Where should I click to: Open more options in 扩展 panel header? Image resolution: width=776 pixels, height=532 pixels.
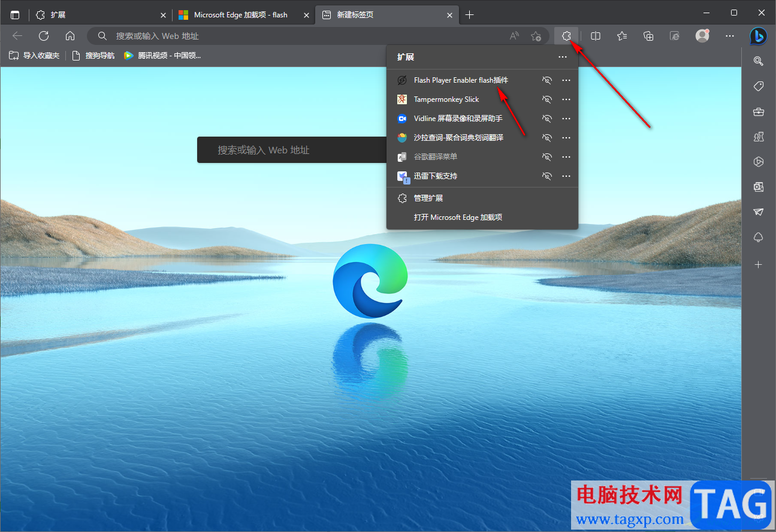tap(562, 57)
